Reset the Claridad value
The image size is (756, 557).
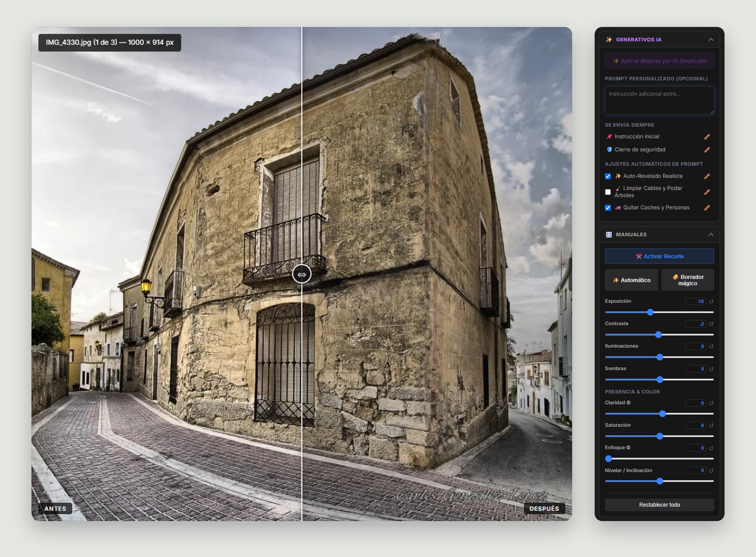pos(711,403)
